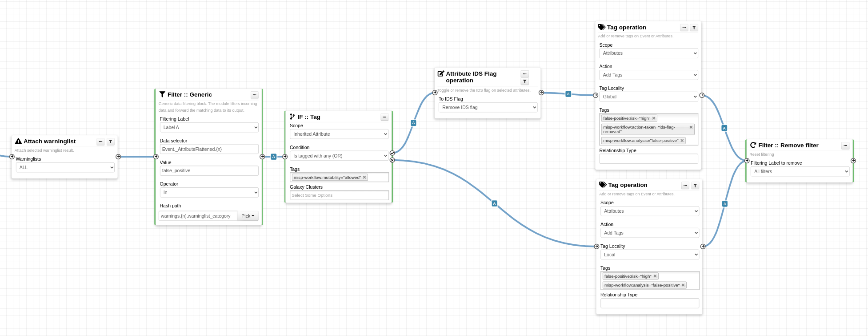The image size is (868, 336).
Task: Click filter icon on upper Tag operation node
Action: [x=694, y=28]
